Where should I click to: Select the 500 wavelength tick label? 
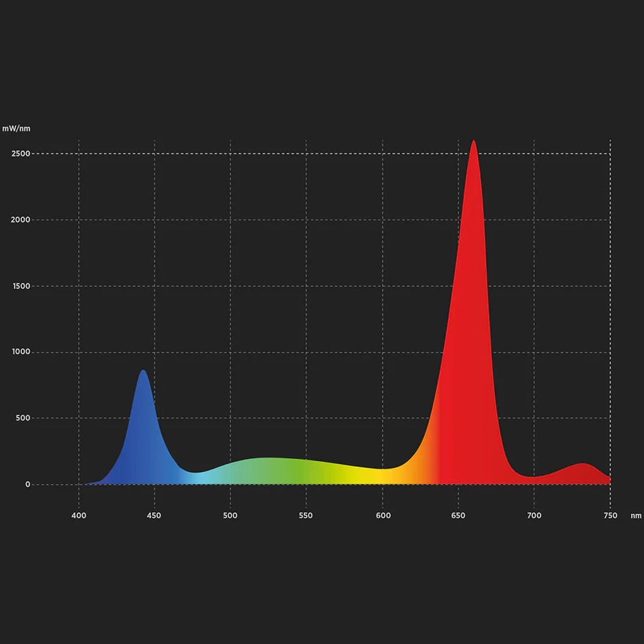pos(230,515)
